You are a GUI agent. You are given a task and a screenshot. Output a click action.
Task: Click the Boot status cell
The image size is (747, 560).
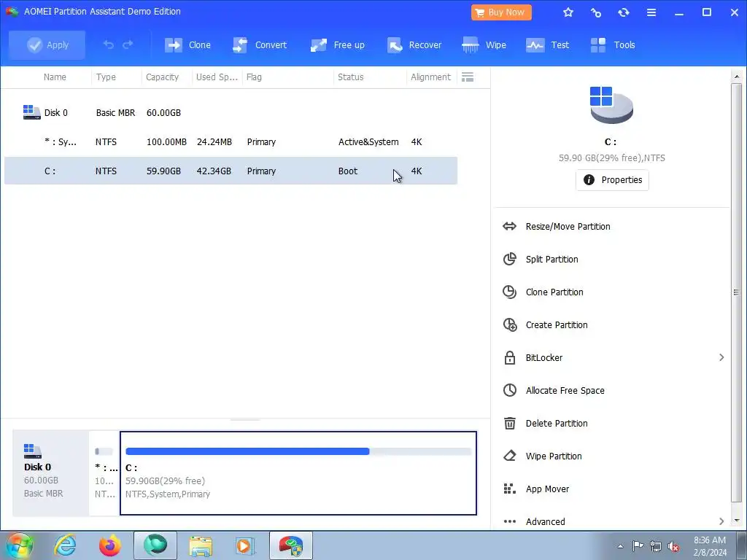[348, 171]
